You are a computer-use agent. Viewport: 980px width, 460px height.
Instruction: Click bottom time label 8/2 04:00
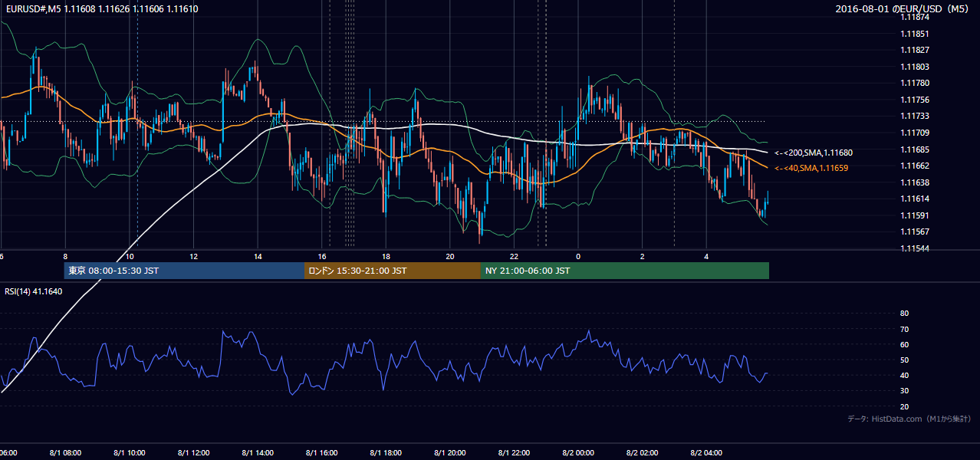pos(706,453)
